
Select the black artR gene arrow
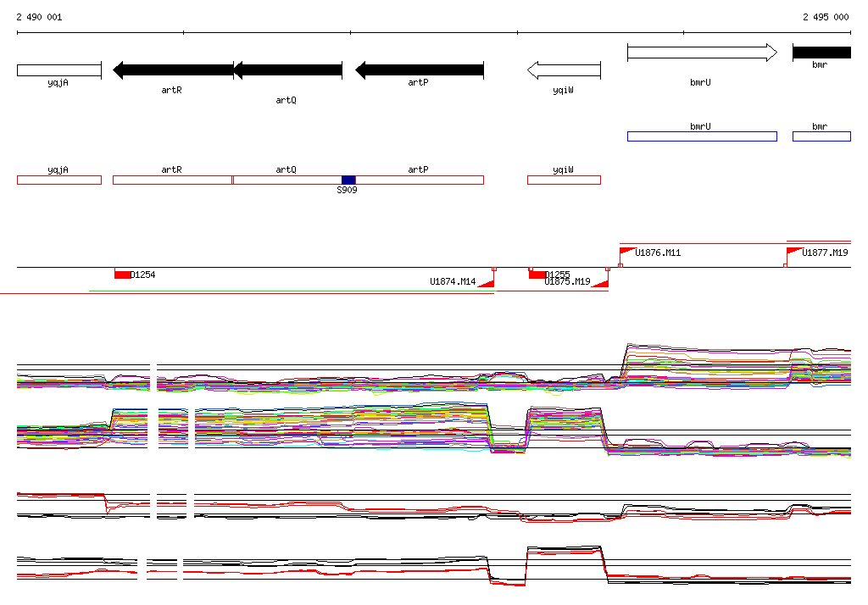tap(173, 70)
